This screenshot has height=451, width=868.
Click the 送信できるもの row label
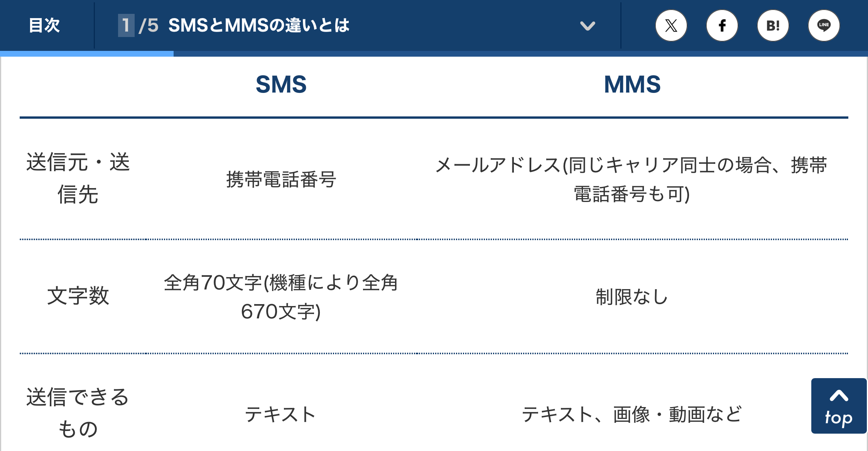point(78,413)
